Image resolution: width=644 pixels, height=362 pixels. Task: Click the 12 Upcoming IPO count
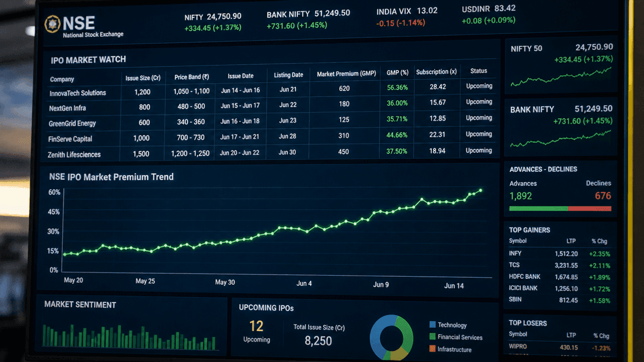[x=256, y=326]
